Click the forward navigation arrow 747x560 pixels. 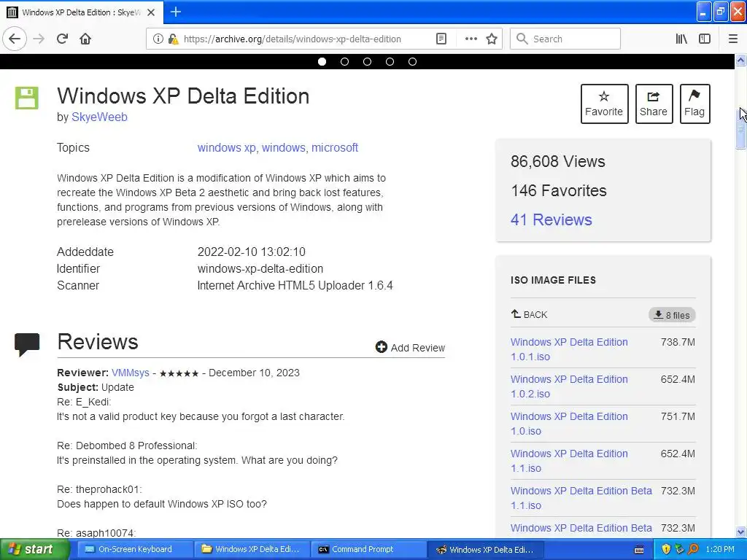pos(39,39)
